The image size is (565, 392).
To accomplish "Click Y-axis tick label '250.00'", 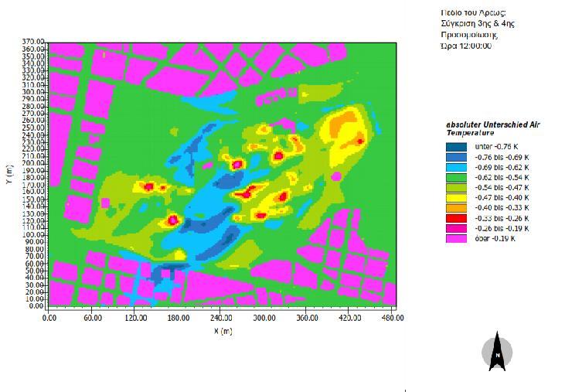I will 35,128.
